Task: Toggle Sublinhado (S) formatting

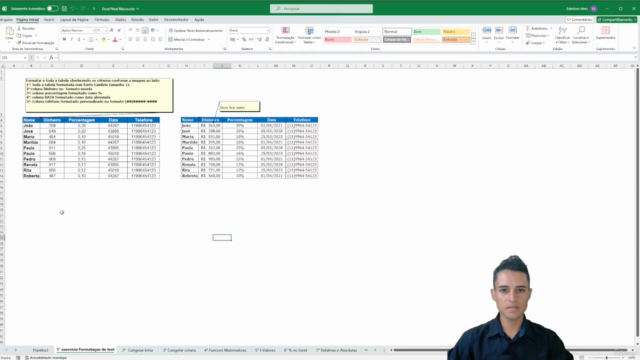Action: pyautogui.click(x=79, y=40)
